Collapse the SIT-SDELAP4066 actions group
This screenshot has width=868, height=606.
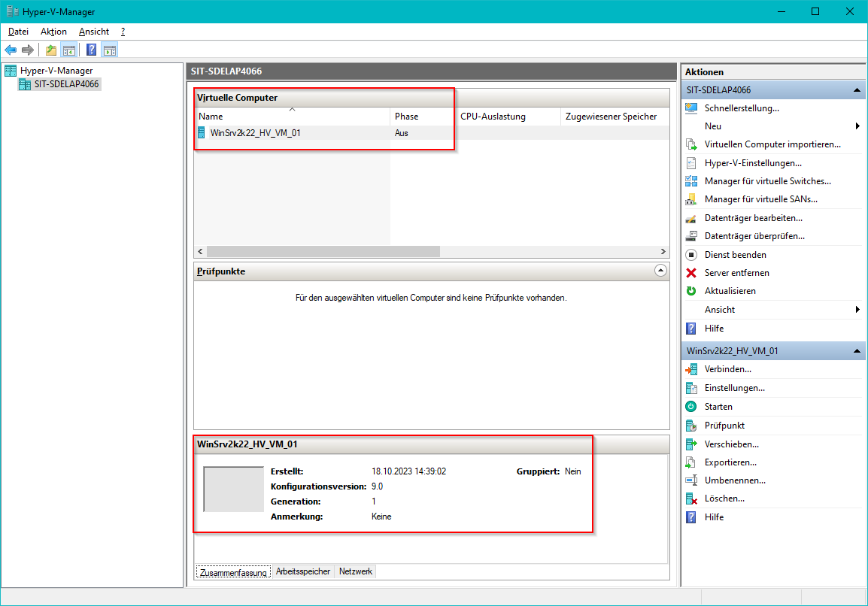click(x=856, y=90)
